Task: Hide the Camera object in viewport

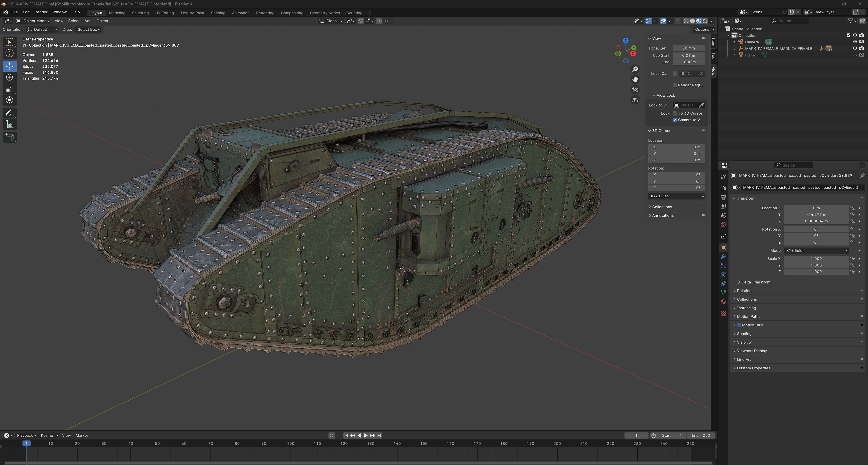Action: (x=855, y=42)
